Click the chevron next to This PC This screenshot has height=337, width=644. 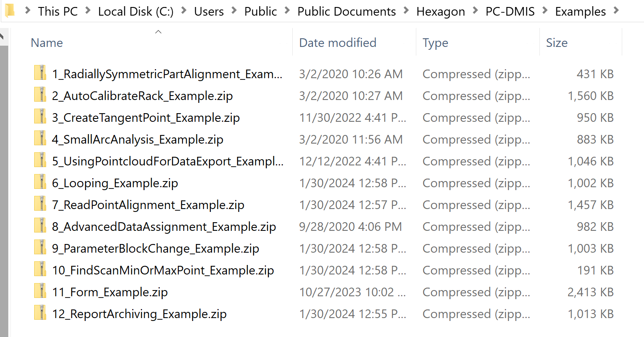pos(88,11)
